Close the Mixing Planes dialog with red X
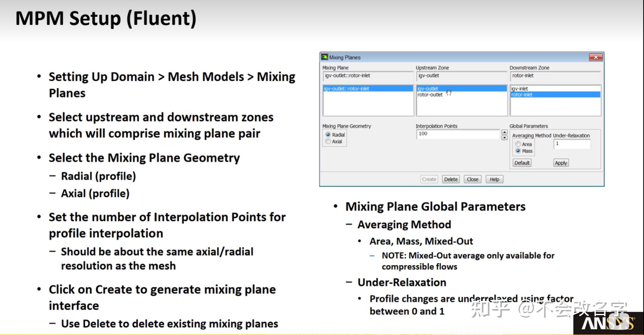This screenshot has width=644, height=335. coord(596,57)
